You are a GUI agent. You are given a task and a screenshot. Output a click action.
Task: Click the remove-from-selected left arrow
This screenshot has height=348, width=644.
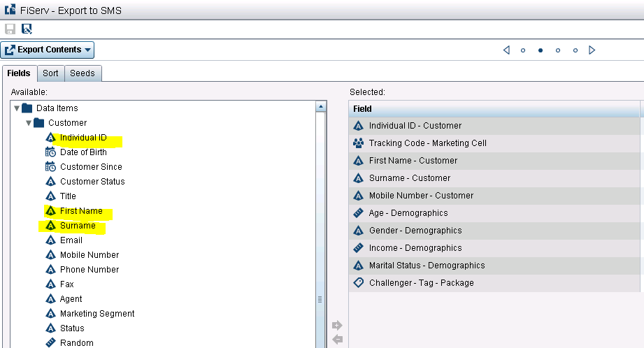coord(337,339)
